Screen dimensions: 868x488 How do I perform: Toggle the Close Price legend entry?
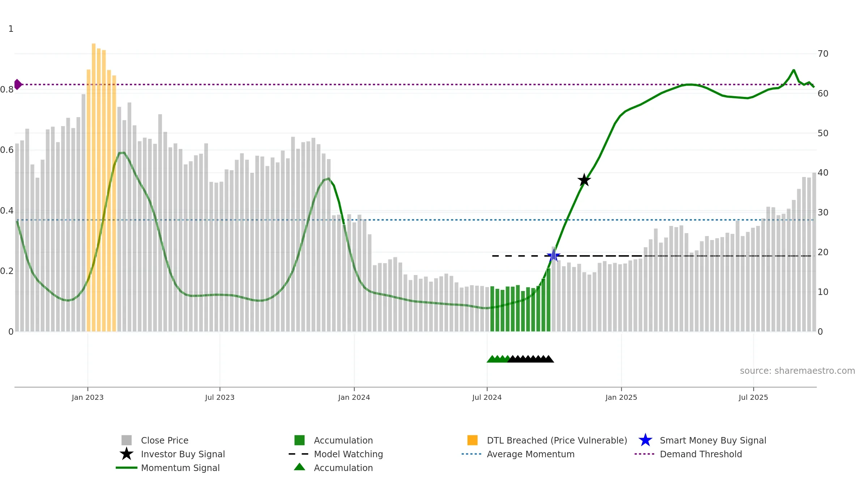coord(165,440)
